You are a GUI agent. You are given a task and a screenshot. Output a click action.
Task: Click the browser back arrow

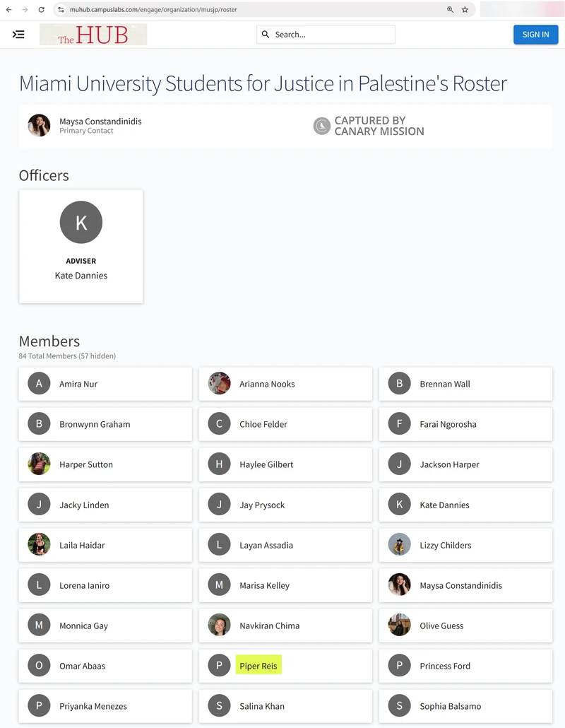click(8, 9)
